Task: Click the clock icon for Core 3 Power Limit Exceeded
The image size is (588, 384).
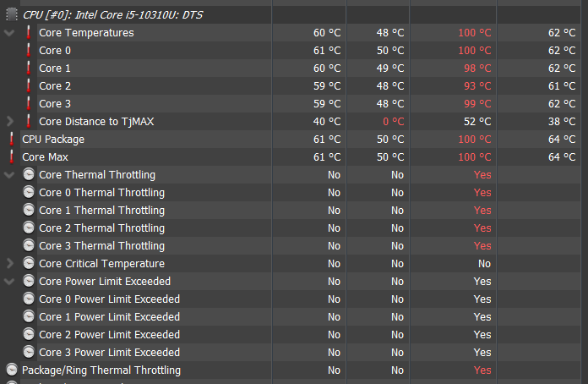Action: (x=29, y=352)
